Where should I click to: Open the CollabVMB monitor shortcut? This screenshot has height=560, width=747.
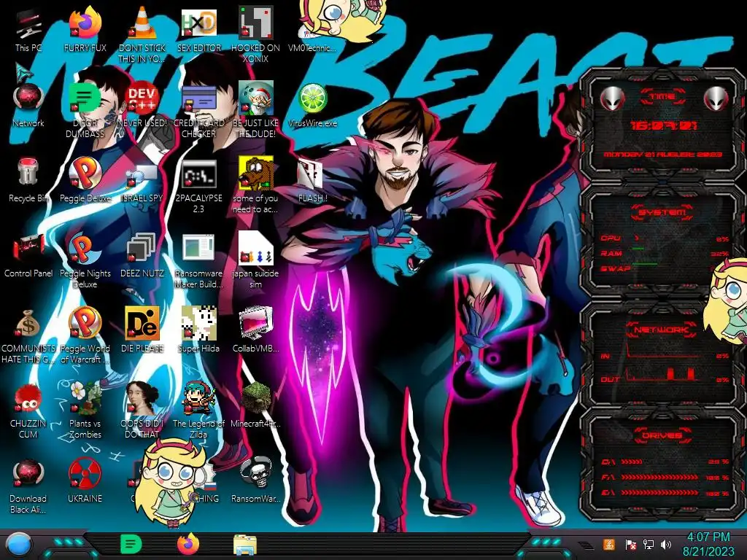coord(255,330)
